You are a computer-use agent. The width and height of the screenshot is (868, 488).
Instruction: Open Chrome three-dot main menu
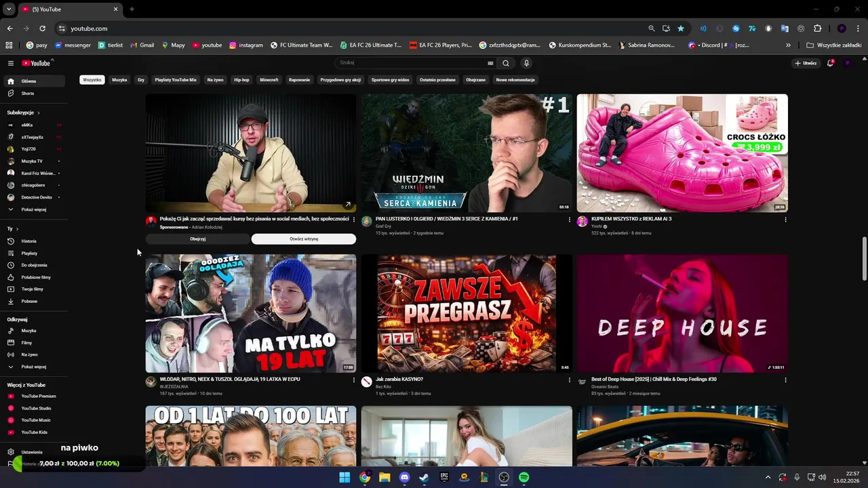pos(856,28)
